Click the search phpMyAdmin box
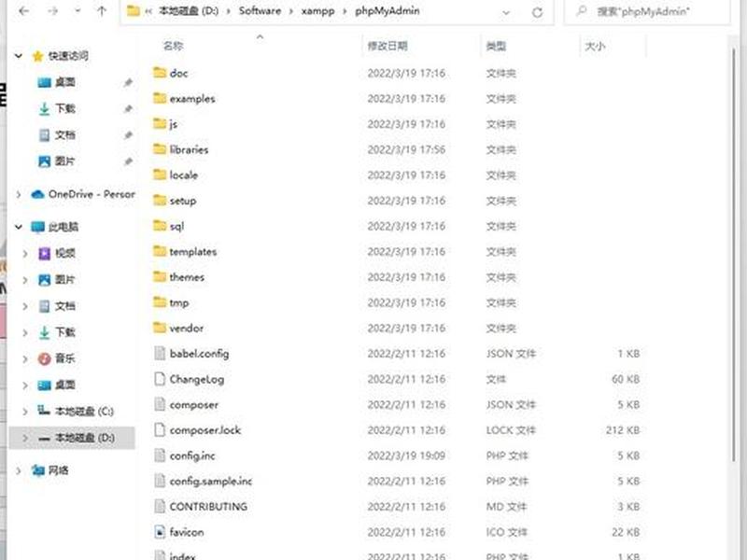Screen dimensions: 747x560 pos(646,11)
